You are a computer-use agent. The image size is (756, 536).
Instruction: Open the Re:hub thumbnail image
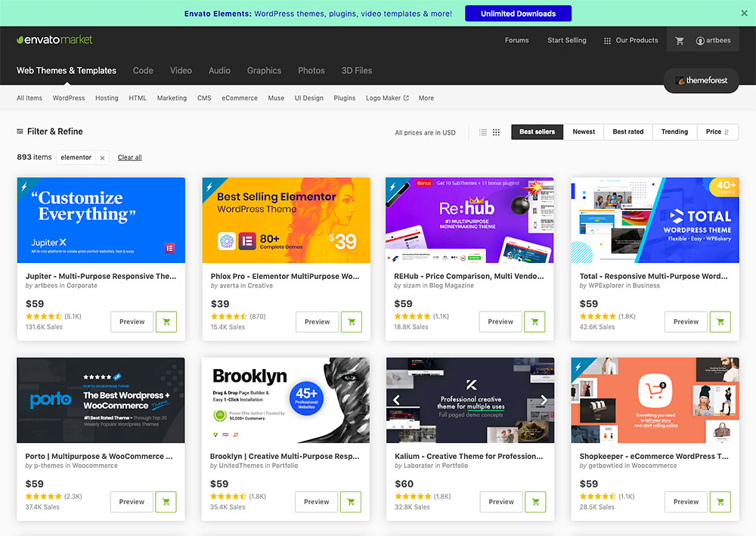click(469, 220)
